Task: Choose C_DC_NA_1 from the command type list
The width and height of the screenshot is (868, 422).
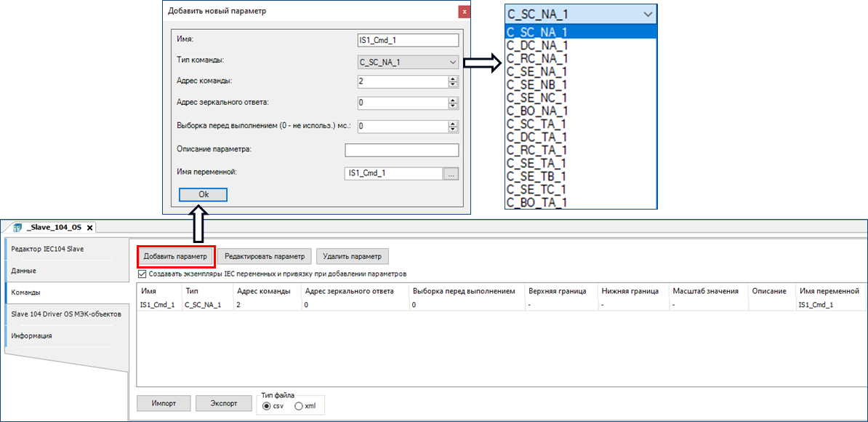Action: pyautogui.click(x=537, y=45)
